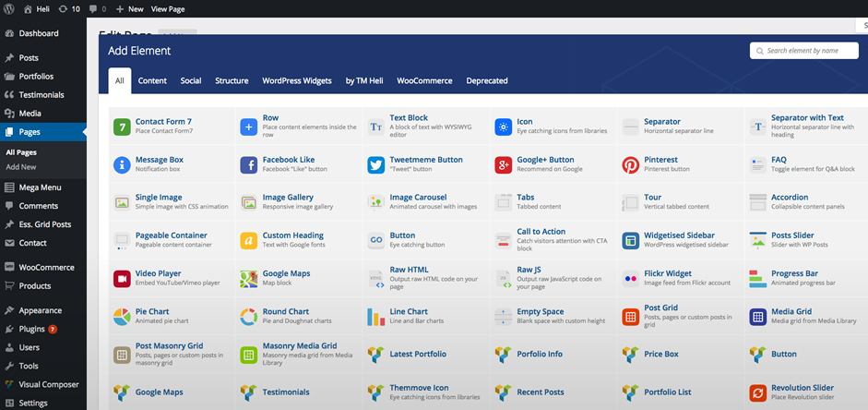Choose the Tweetmeme Button Twitter icon
The width and height of the screenshot is (868, 410).
coord(375,165)
